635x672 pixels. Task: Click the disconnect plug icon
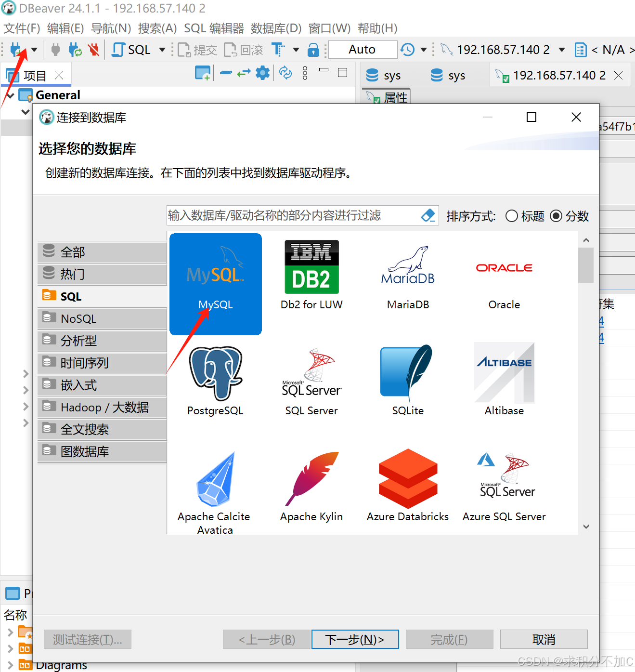(55, 50)
